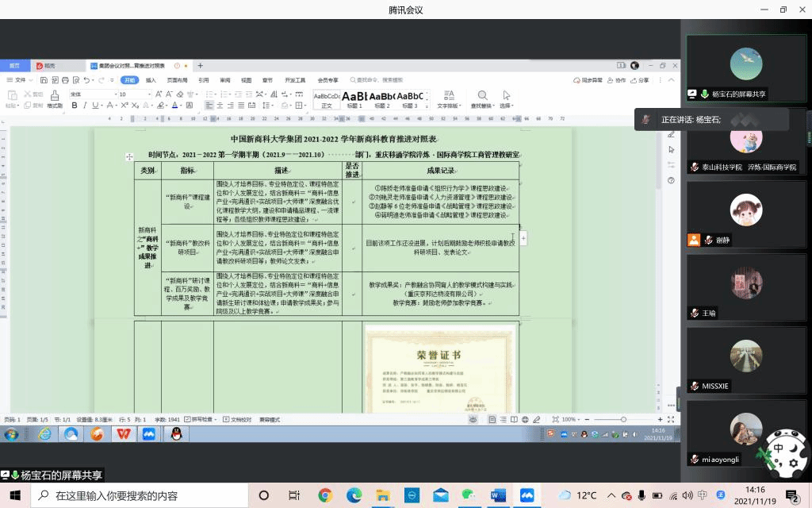Open Text Layout (文字排版) tool
Image resolution: width=812 pixels, height=508 pixels.
tap(448, 98)
